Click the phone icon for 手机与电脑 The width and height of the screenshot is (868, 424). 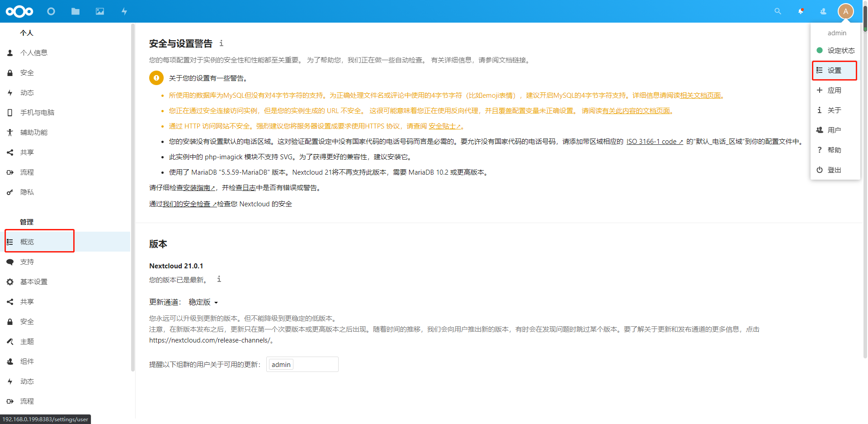click(10, 113)
